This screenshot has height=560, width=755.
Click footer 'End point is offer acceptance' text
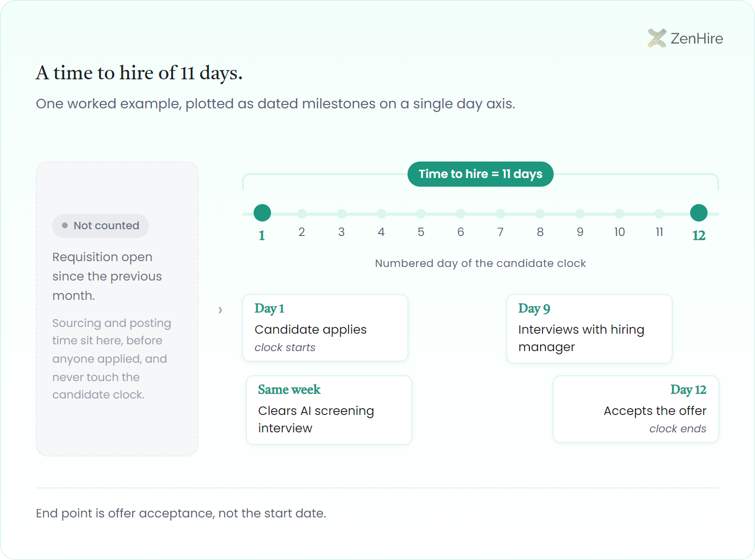click(x=181, y=513)
